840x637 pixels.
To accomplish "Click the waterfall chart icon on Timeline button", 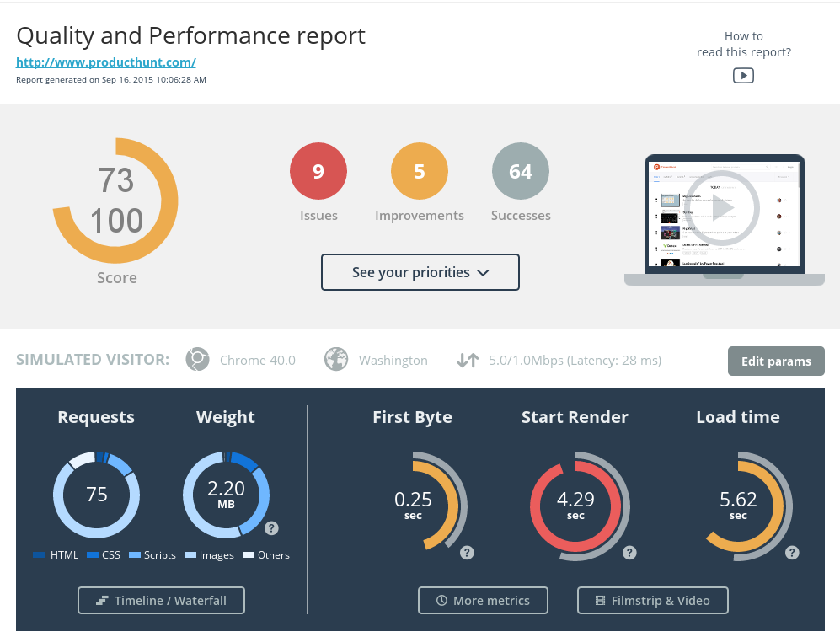I will coord(102,600).
